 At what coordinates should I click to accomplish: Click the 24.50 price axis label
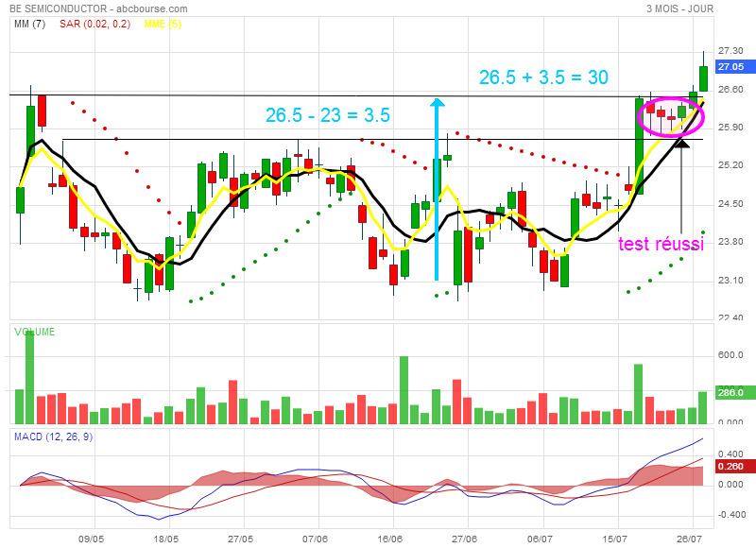[x=730, y=204]
